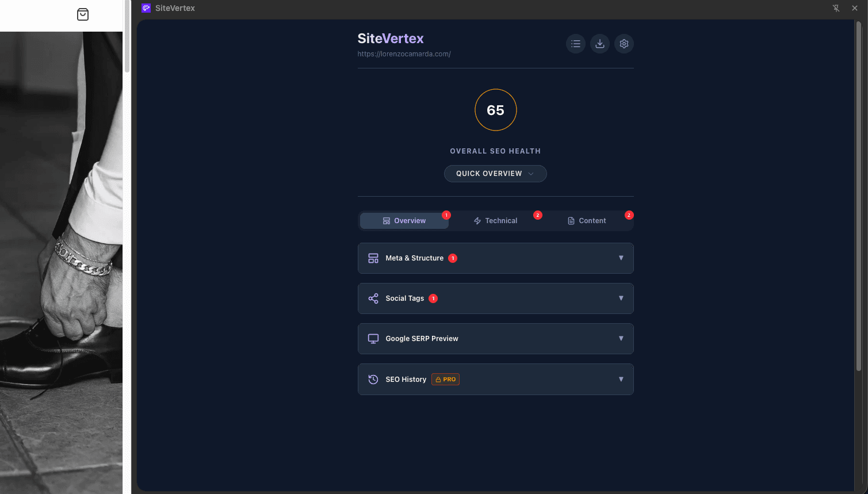
Task: Click the SiteVertex panel scrollbar
Action: tap(858, 196)
